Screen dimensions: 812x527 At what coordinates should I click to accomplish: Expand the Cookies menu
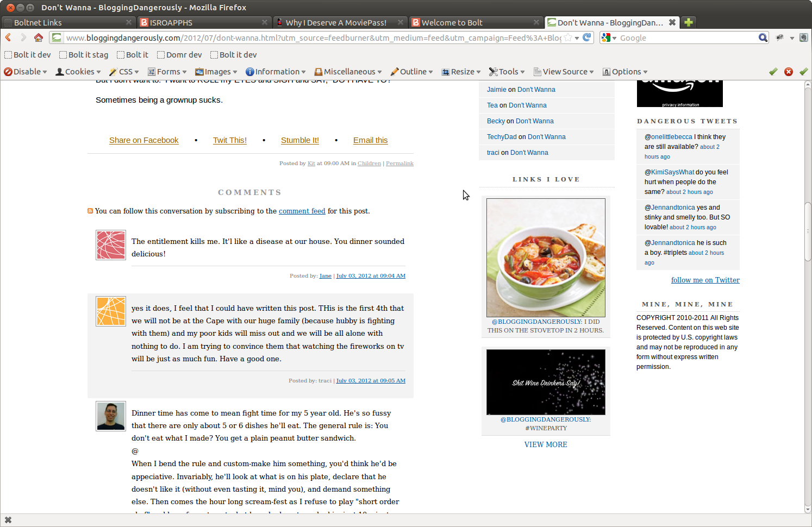(78, 72)
